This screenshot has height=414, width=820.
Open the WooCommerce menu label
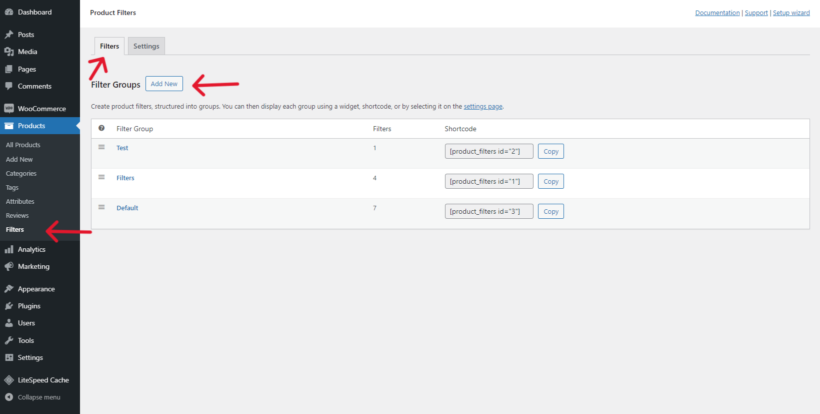(42, 109)
